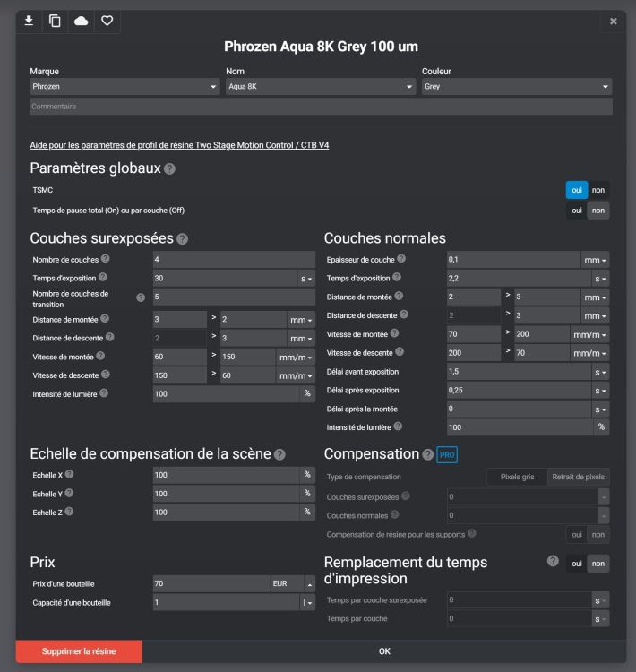Select Retrait de pixels compensation type
This screenshot has width=636, height=672.
click(578, 477)
